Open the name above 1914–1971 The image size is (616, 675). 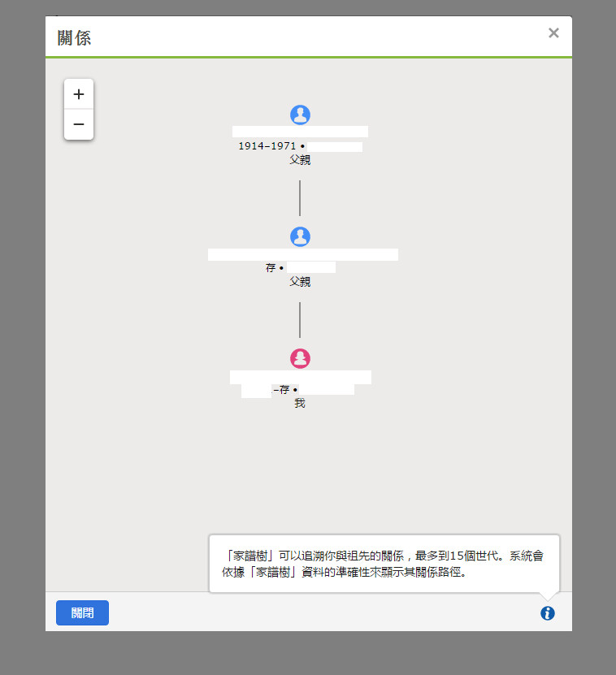300,132
